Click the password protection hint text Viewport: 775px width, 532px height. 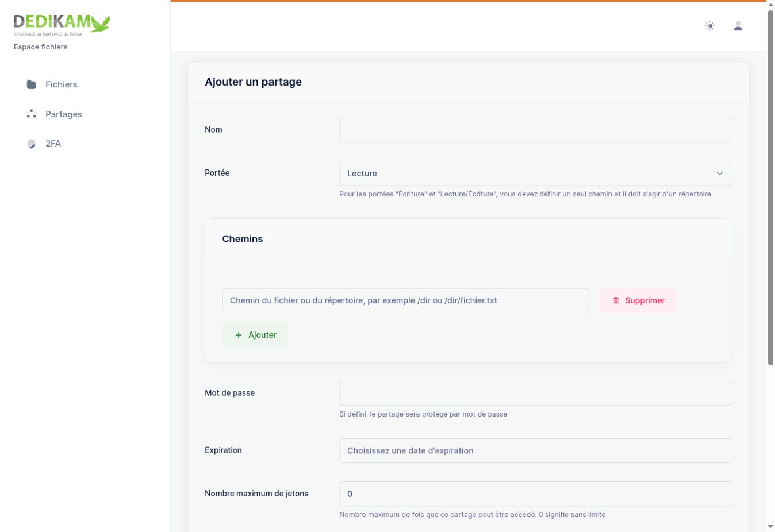(x=423, y=414)
